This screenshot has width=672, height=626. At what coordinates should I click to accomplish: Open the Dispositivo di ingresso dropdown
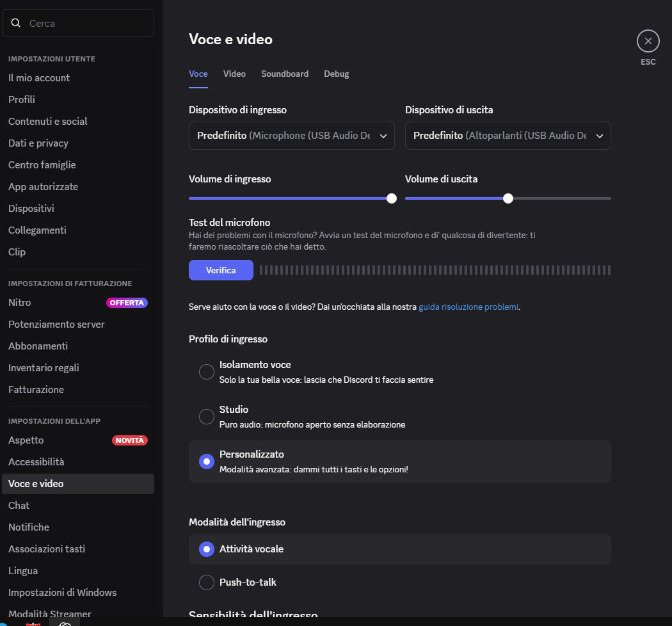point(291,136)
